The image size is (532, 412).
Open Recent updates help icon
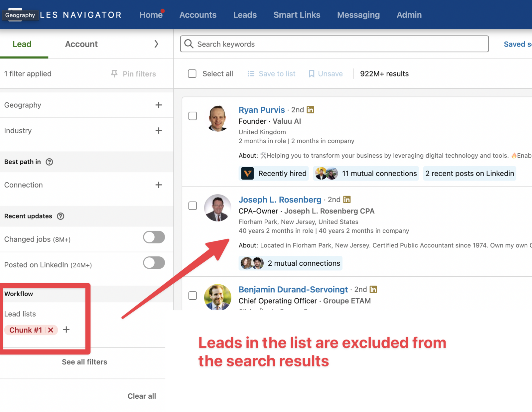coord(61,216)
